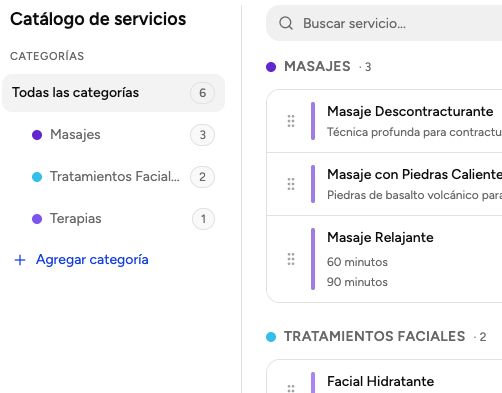Open Masaje Descontracturante service title
Image resolution: width=502 pixels, height=393 pixels.
[x=410, y=111]
